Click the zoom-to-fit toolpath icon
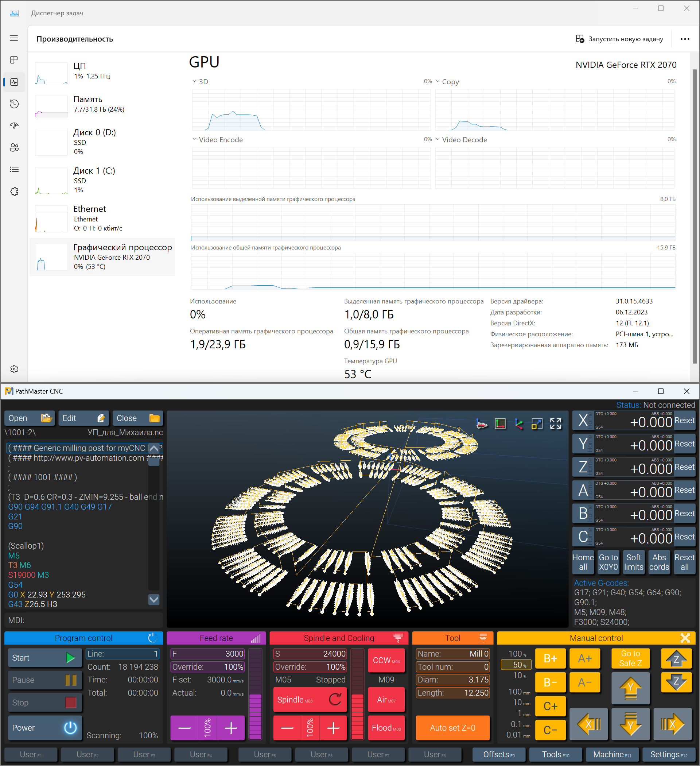Screen dimensions: 700x766 [x=537, y=423]
